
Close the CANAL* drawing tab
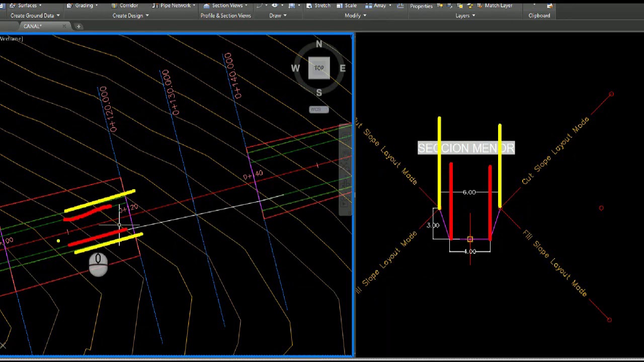coord(64,26)
